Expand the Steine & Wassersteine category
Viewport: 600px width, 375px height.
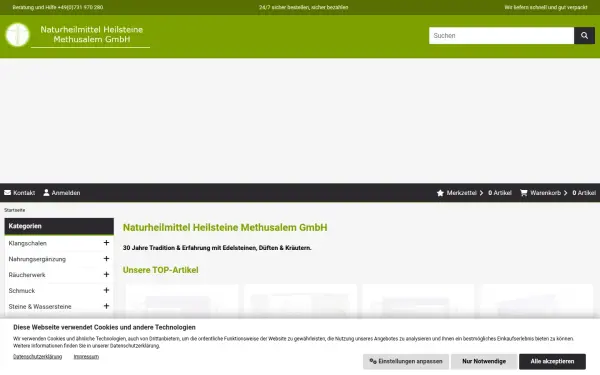coord(106,306)
